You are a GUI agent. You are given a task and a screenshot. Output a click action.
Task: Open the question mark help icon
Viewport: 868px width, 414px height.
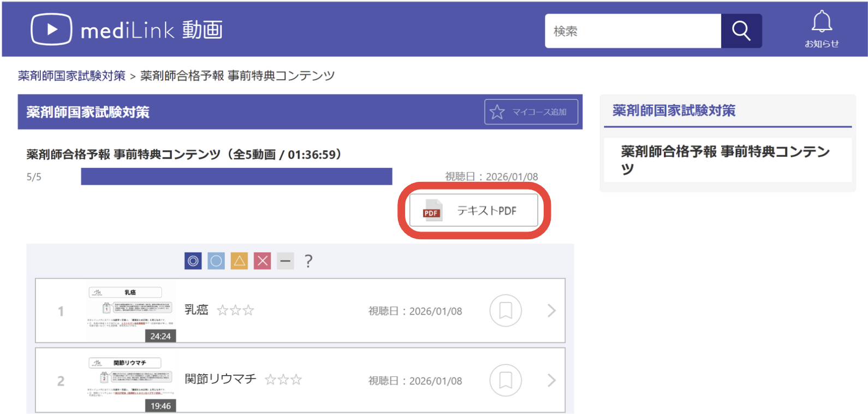[x=308, y=261]
